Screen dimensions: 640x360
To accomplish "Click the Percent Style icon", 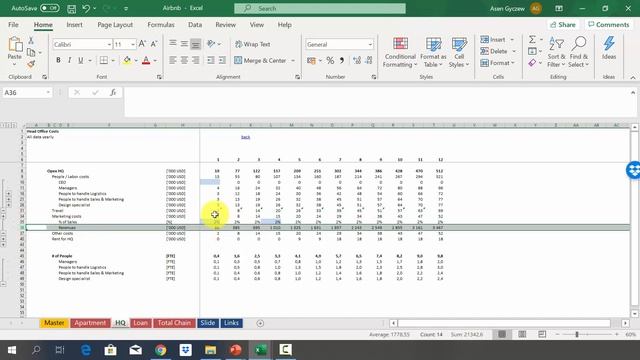I will point(330,61).
